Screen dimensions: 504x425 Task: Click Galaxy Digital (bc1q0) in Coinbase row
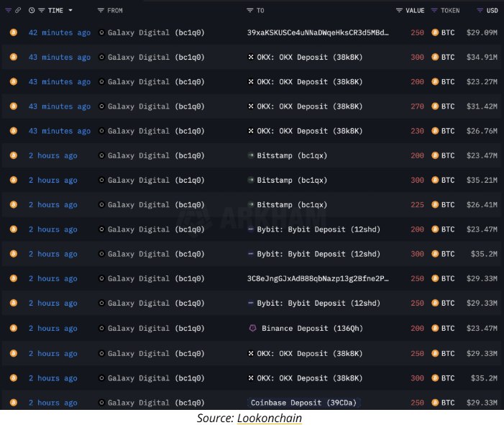tap(156, 403)
